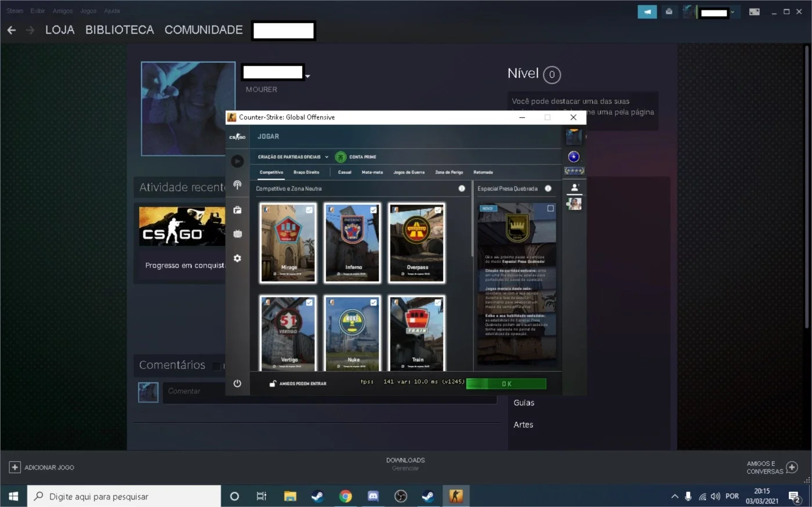Viewport: 812px width, 507px height.
Task: Open the Exibir menu
Action: tap(38, 11)
